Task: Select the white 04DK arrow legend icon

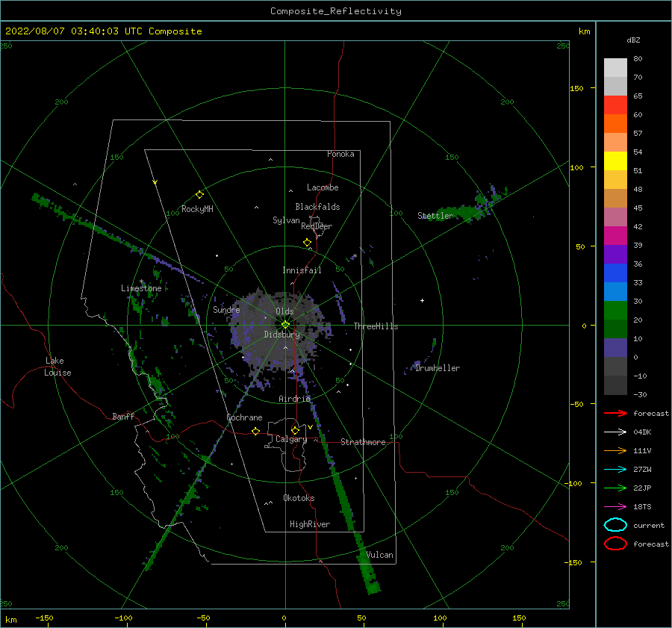Action: click(615, 432)
